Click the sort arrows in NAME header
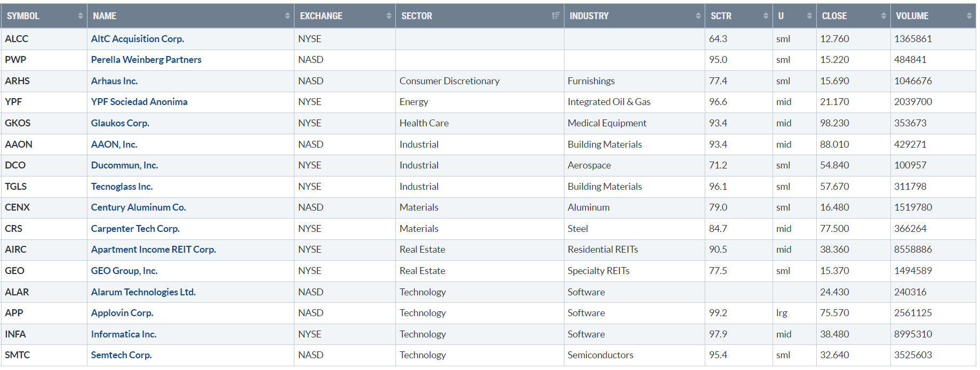Viewport: 980px width, 370px height. pyautogui.click(x=288, y=16)
